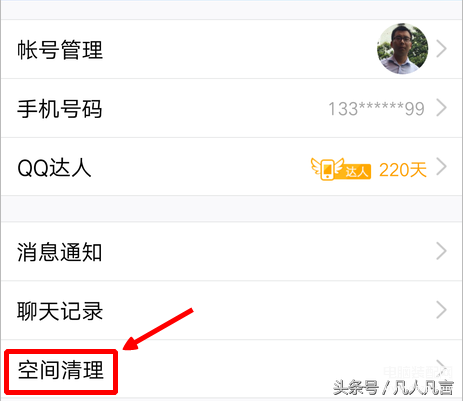Open 聊天记录 chat history settings

(x=231, y=310)
